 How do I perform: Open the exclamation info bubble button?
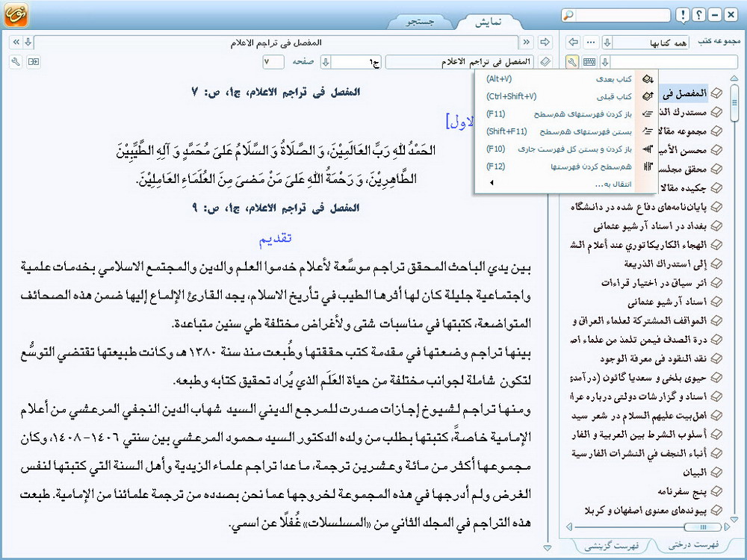tap(684, 15)
